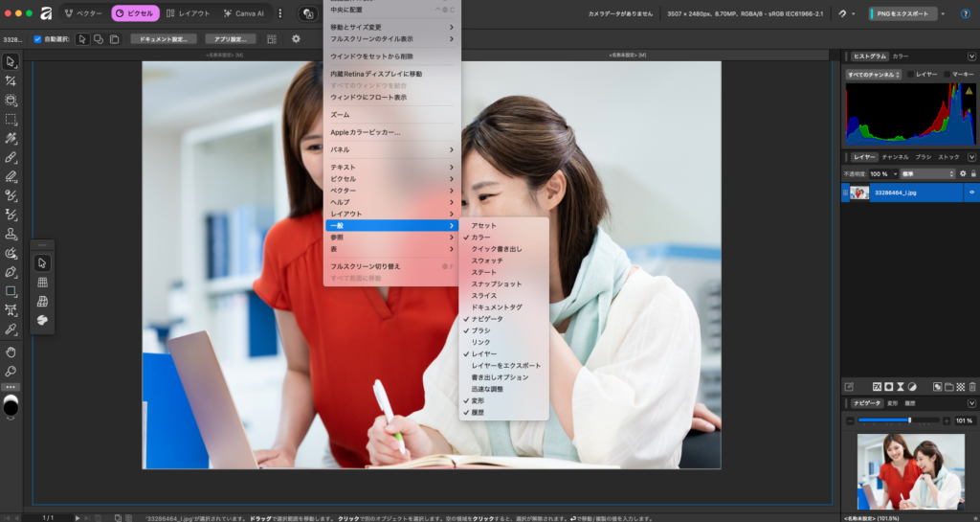Viewport: 980px width, 522px height.
Task: Click the ドキュメント設定... button
Action: coord(163,39)
